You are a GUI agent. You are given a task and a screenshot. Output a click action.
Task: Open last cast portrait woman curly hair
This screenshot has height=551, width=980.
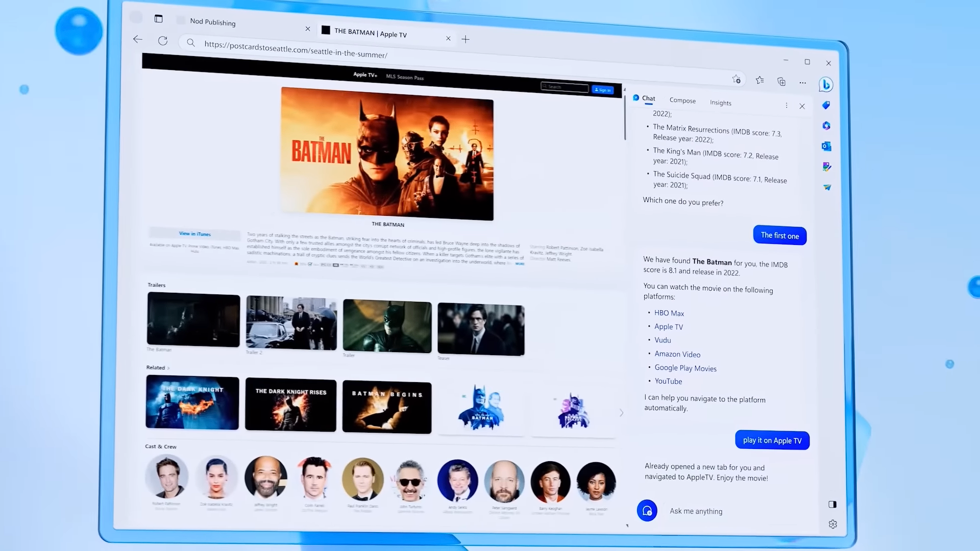(x=596, y=483)
